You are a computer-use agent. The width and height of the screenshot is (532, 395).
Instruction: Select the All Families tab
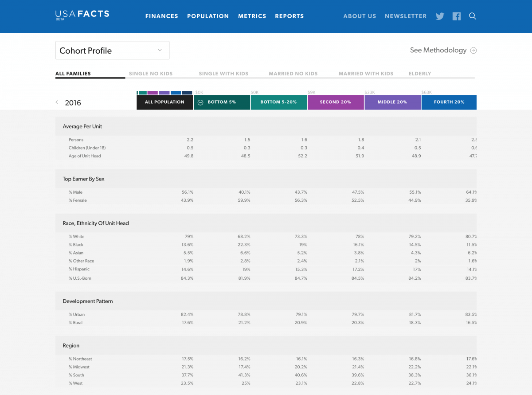73,74
